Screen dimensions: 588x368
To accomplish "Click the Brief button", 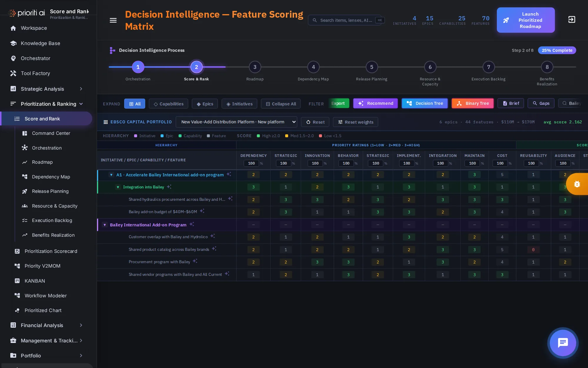I will (x=511, y=103).
